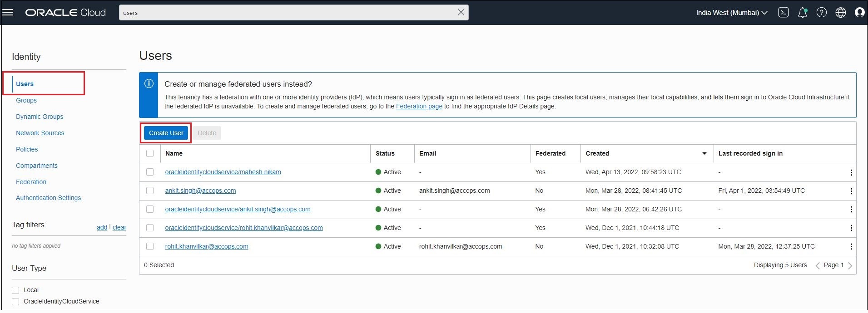
Task: Launch Cloud Shell from the header
Action: (783, 12)
